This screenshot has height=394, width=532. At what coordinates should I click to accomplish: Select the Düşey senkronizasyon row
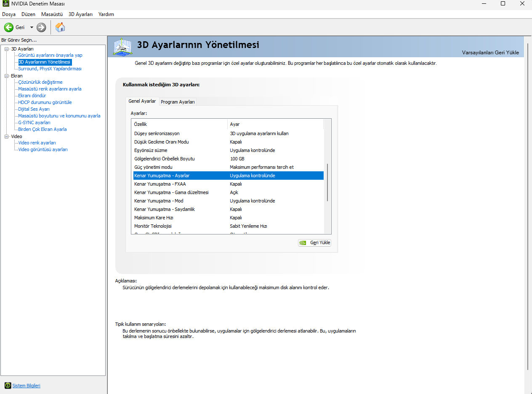tap(228, 133)
